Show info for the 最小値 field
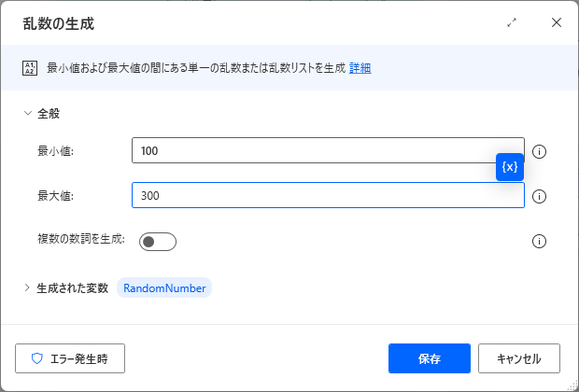The height and width of the screenshot is (392, 579). click(x=539, y=151)
